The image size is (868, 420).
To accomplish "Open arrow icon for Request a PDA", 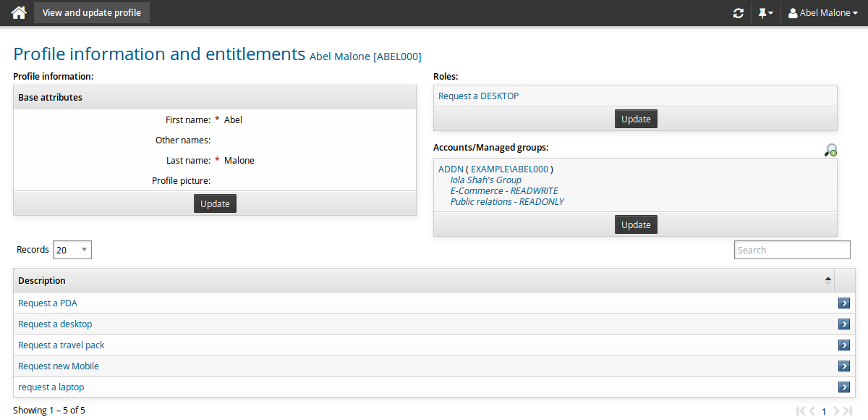I will point(843,303).
